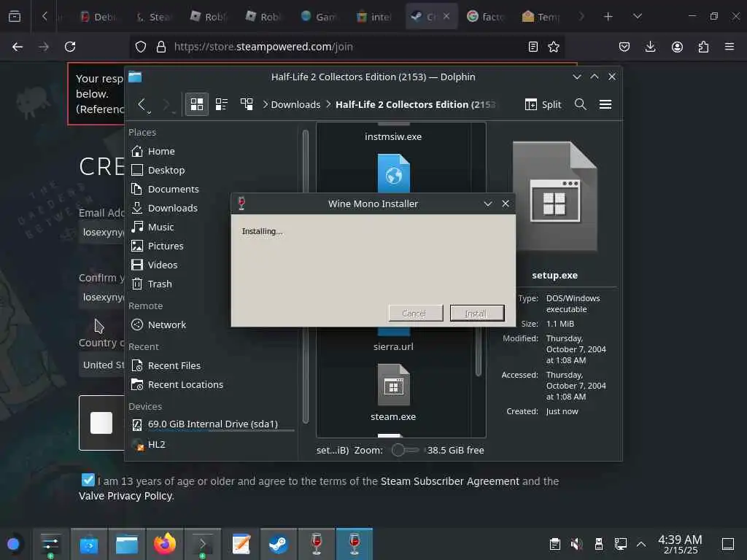List all Firefox tabs dropdown
This screenshot has width=747, height=560.
638,17
